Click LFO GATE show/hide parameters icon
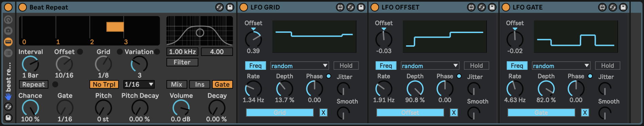 [602, 7]
